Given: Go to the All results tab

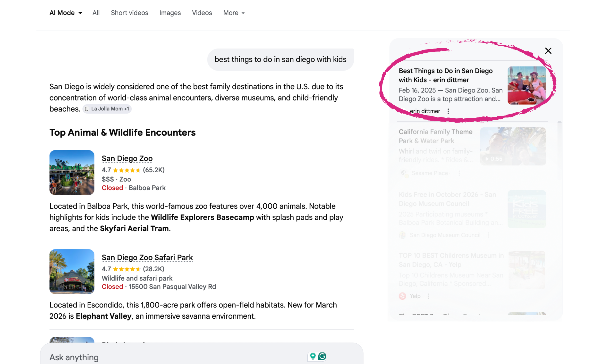Looking at the screenshot, I should click(x=96, y=13).
